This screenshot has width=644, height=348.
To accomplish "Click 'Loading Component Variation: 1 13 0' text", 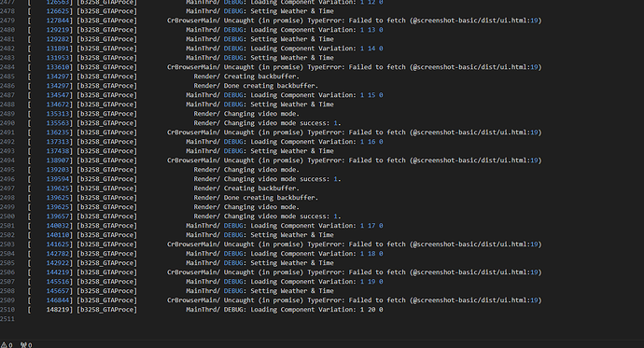I will point(316,30).
